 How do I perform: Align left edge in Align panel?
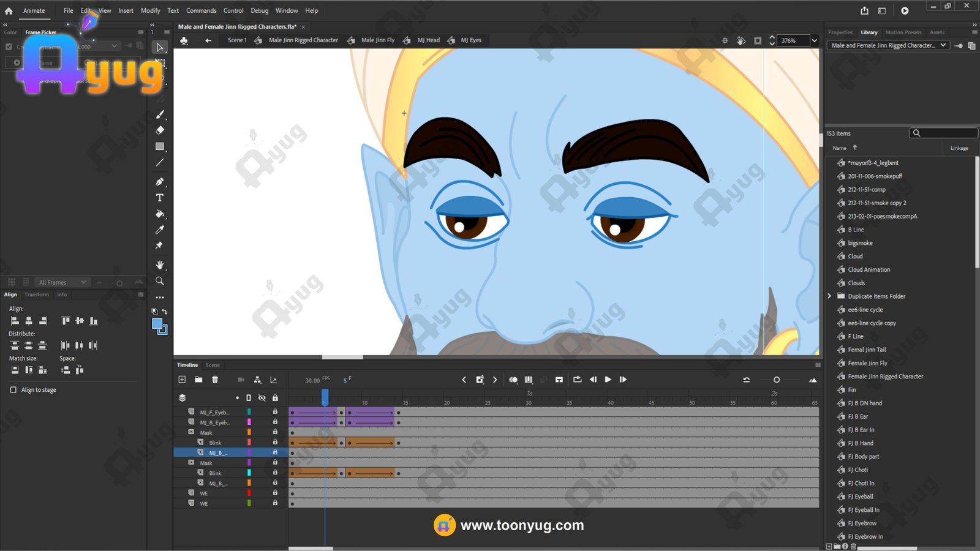[x=15, y=321]
